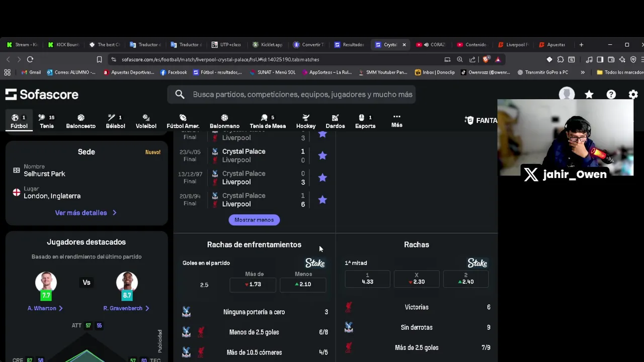Open the Fútbol Amer. sport category
Image resolution: width=644 pixels, height=362 pixels.
point(183,121)
